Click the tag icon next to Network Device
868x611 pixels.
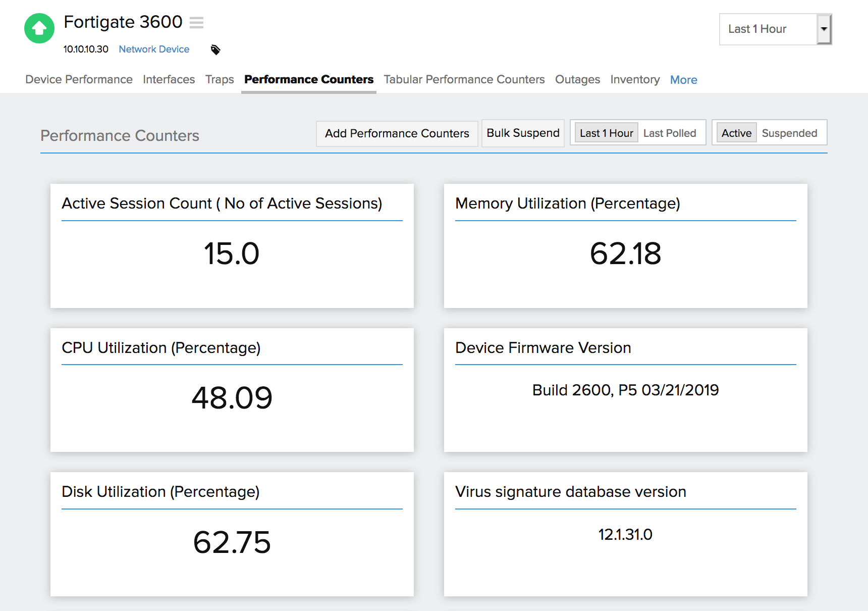click(x=215, y=49)
